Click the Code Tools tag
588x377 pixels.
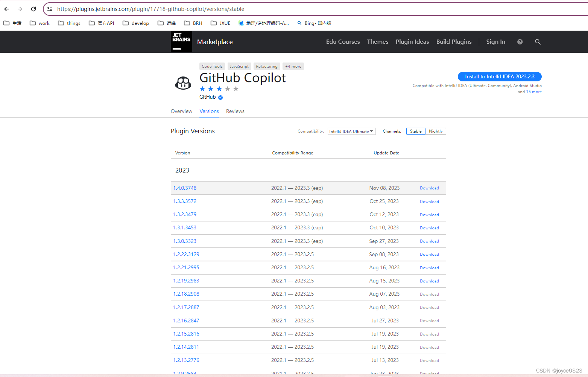click(x=212, y=66)
